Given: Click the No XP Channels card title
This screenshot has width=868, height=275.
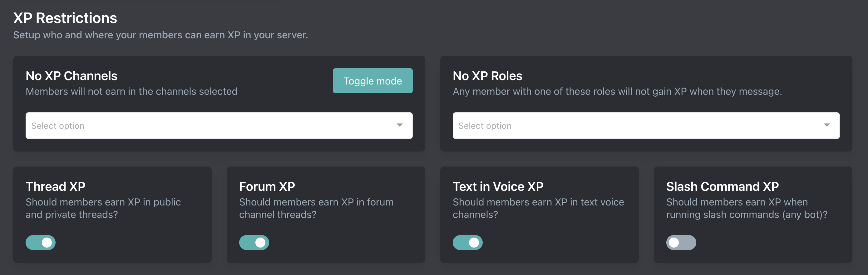Looking at the screenshot, I should [x=72, y=76].
